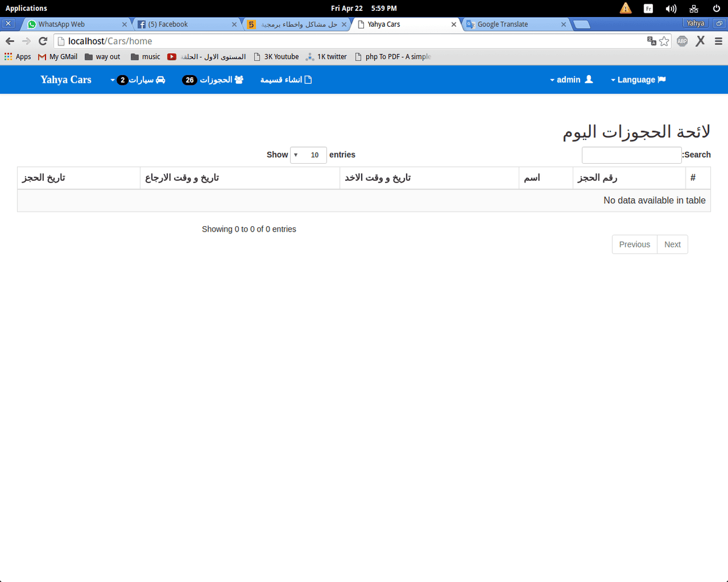Image resolution: width=728 pixels, height=582 pixels.
Task: Click the X extension icon
Action: [x=700, y=41]
